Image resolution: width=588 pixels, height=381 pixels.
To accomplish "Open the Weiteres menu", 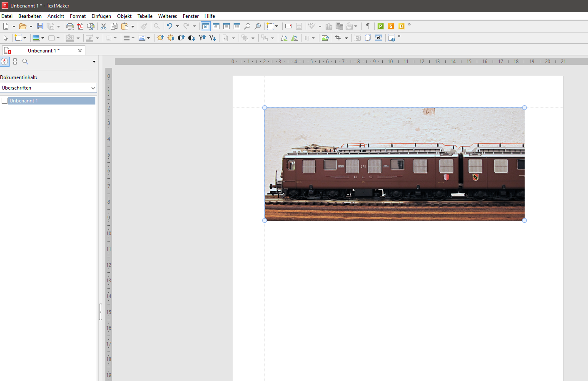I will (167, 16).
